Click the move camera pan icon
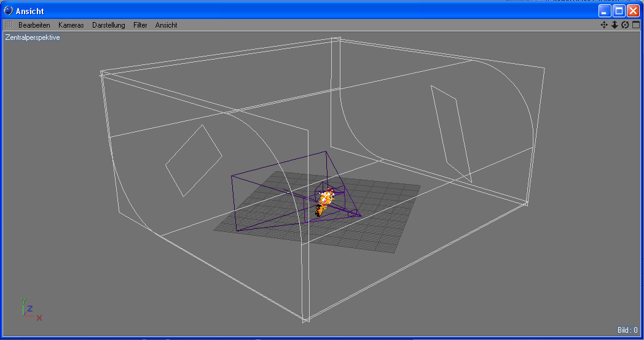 [x=604, y=25]
